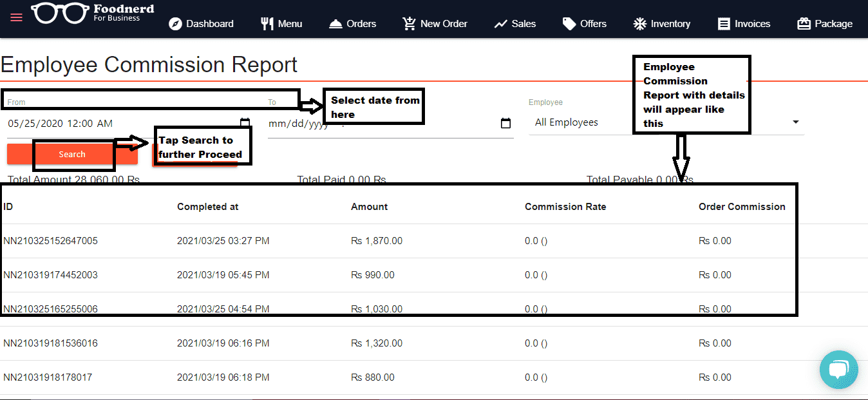Click the Order Commission column header
Screen dimensions: 868x400
[x=742, y=207]
